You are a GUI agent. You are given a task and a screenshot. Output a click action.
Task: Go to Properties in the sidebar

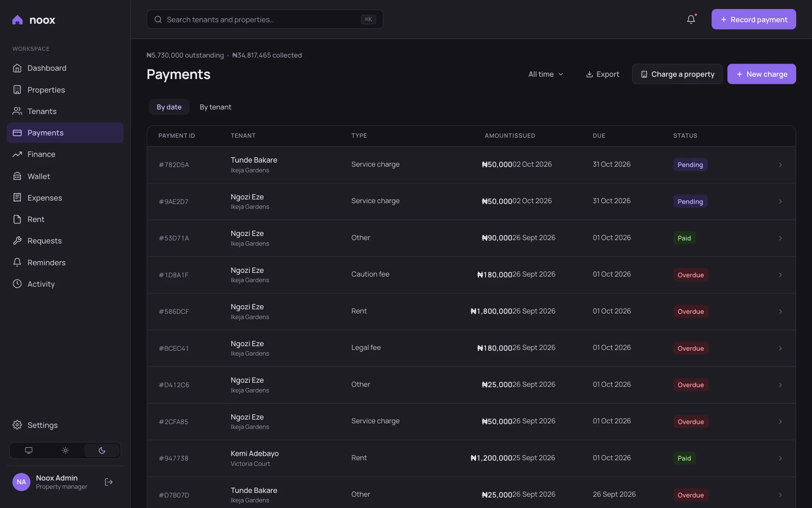click(x=65, y=90)
